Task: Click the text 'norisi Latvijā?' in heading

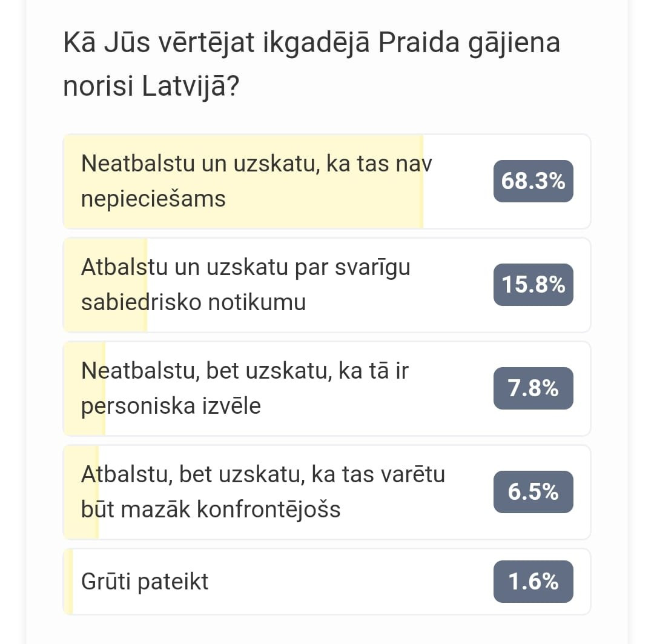Action: [151, 86]
